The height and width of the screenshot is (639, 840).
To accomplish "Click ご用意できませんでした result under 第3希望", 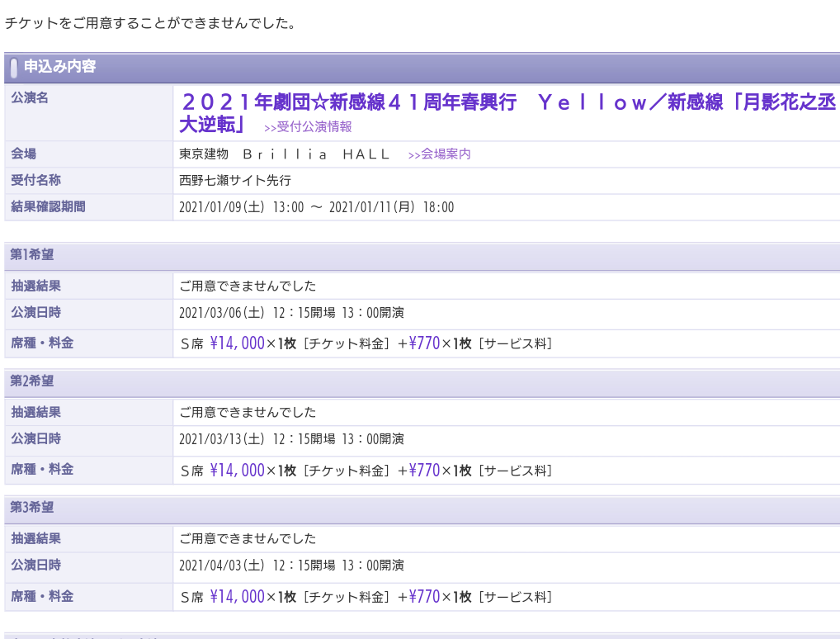I will tap(248, 539).
